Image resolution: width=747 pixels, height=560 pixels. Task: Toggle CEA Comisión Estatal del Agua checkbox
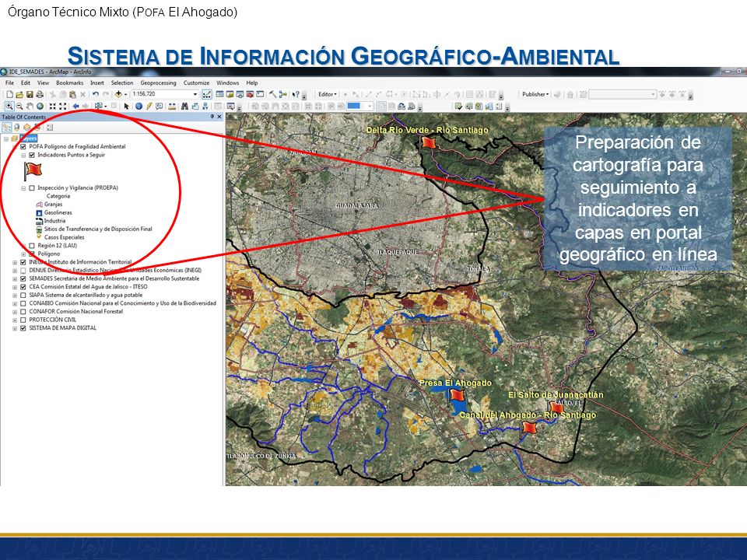(x=23, y=287)
